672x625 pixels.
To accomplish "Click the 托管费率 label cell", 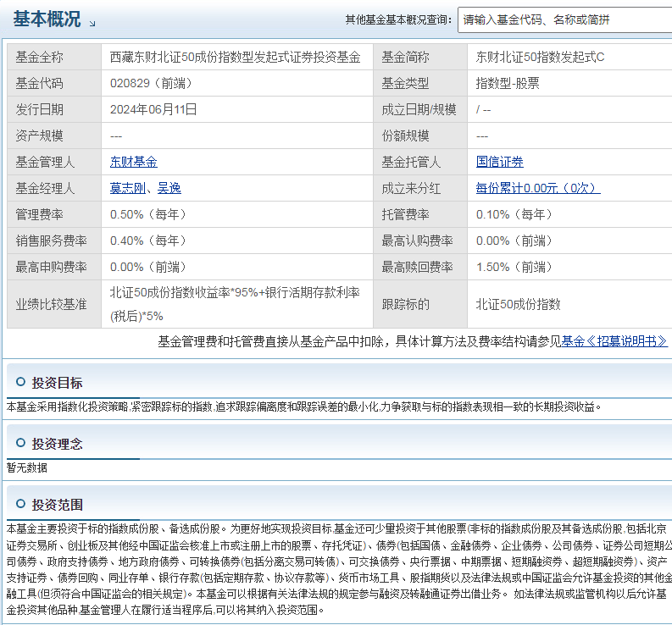I will point(420,214).
